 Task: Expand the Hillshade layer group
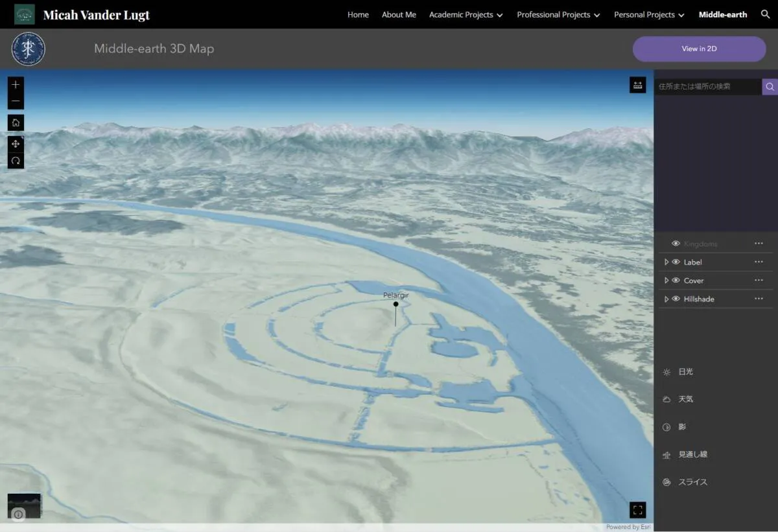(666, 299)
